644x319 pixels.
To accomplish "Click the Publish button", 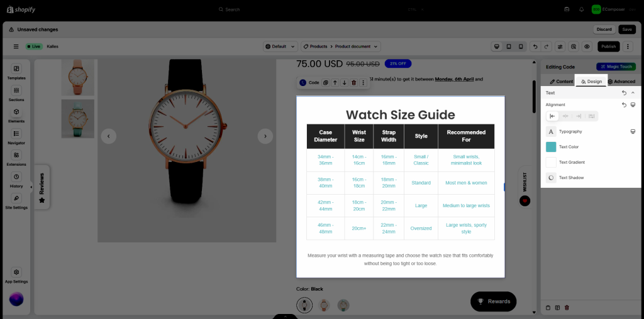I will pos(608,46).
